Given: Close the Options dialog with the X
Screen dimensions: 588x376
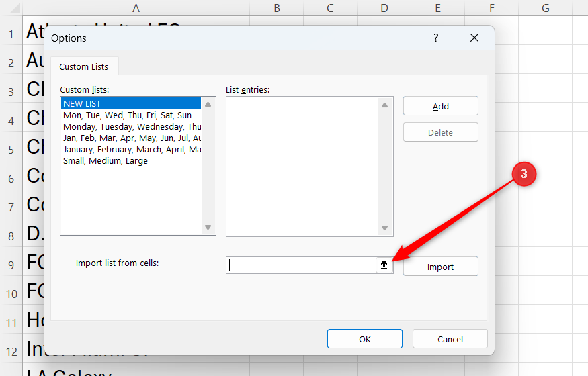Looking at the screenshot, I should (474, 38).
